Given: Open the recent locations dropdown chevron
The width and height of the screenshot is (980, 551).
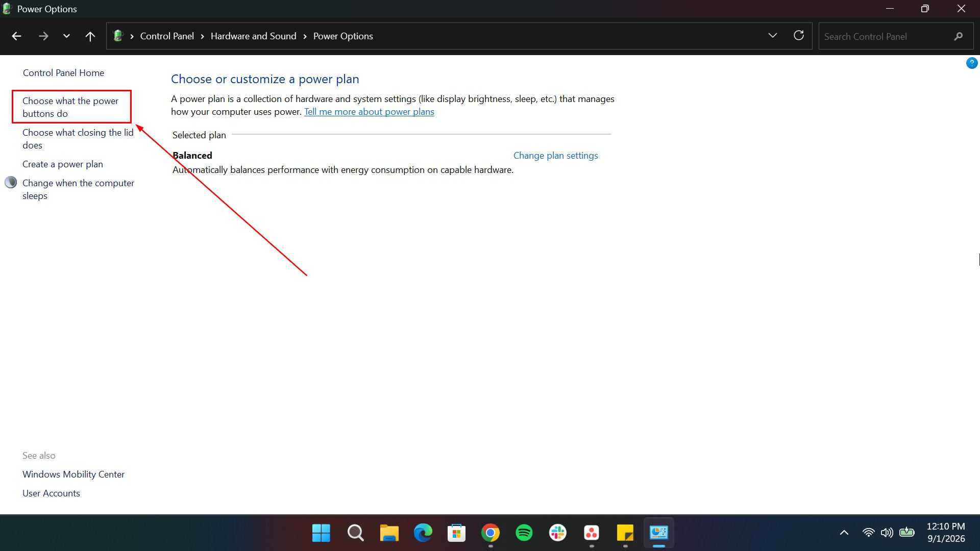Looking at the screenshot, I should [66, 36].
